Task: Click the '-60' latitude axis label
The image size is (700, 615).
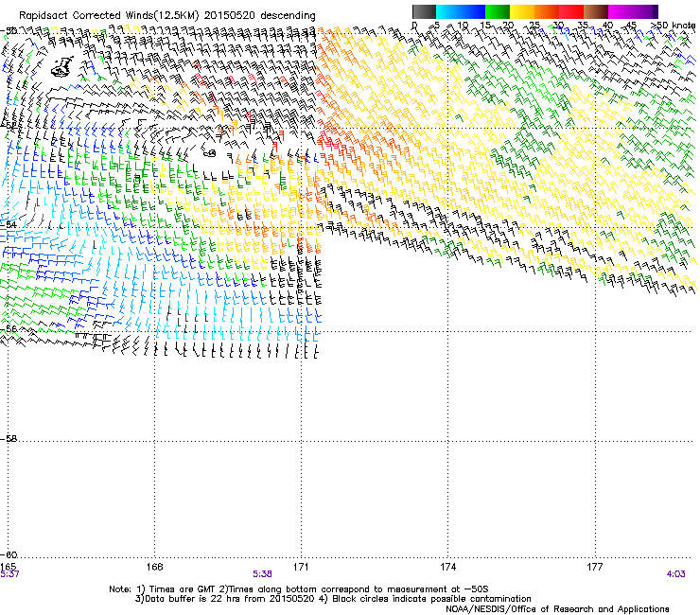Action: [x=9, y=554]
